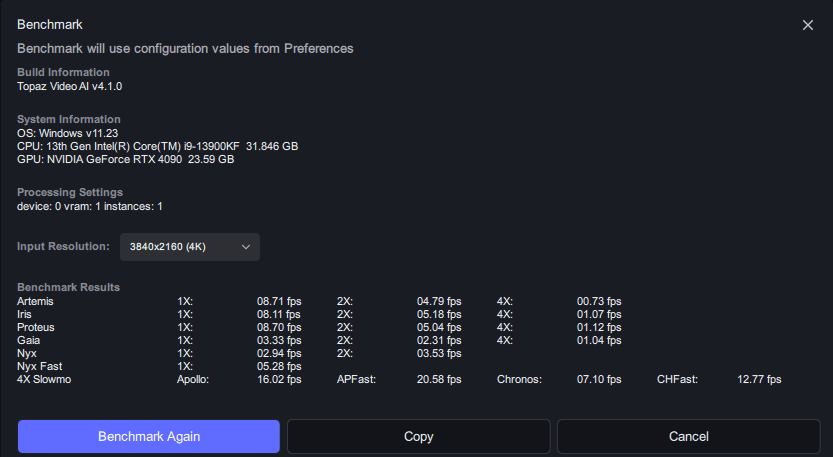
Task: Click the Benchmark Results heading
Action: tap(69, 287)
